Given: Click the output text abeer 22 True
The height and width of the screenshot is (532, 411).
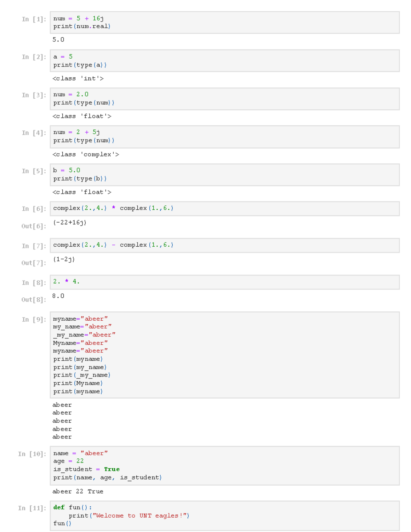Looking at the screenshot, I should click(x=78, y=492).
